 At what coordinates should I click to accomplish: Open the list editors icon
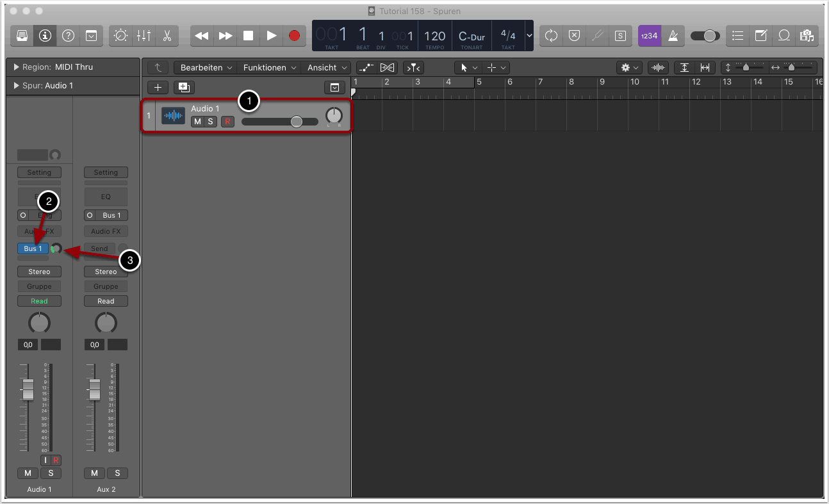(x=738, y=36)
